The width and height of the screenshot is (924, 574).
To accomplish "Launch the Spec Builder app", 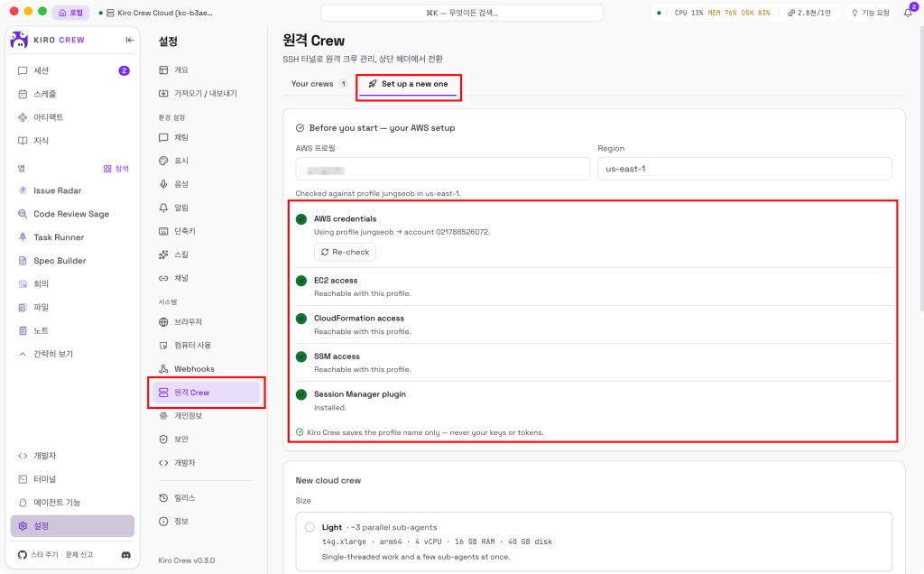I will [x=72, y=261].
